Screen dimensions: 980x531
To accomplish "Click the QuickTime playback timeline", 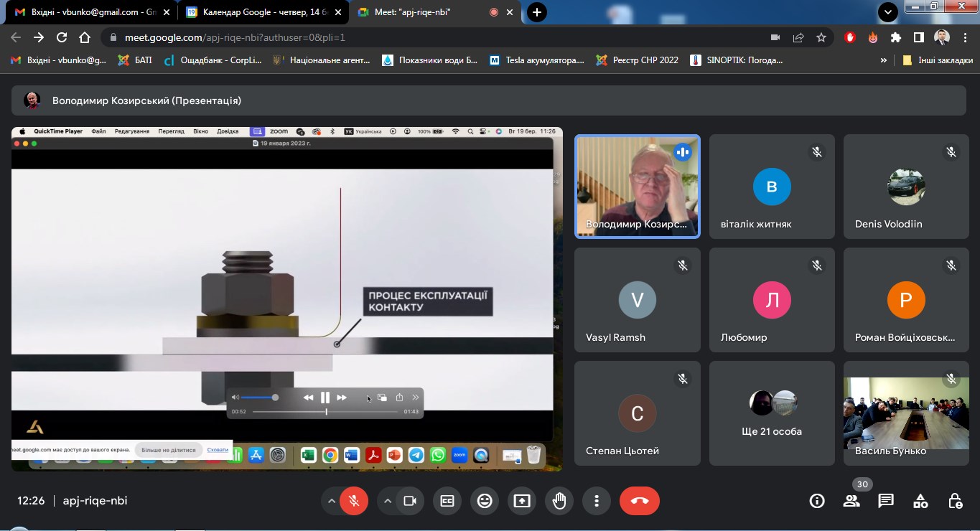I will 325,412.
